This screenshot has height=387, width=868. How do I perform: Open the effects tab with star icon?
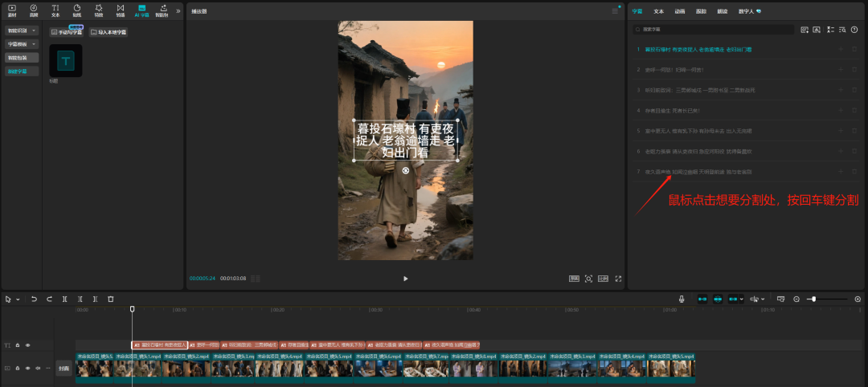[99, 10]
